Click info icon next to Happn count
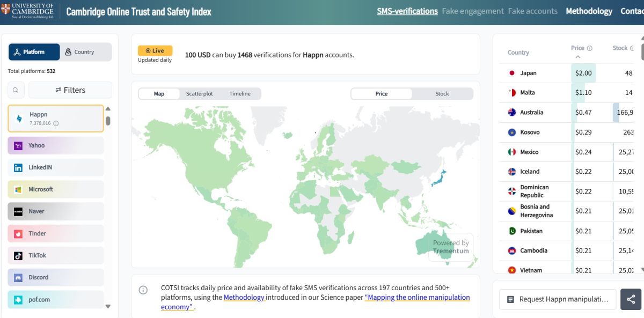Viewport: 644px width, 318px height. pos(56,123)
